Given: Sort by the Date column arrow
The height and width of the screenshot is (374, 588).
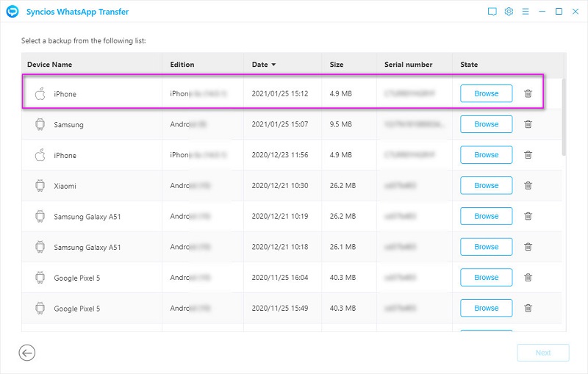Looking at the screenshot, I should [273, 65].
